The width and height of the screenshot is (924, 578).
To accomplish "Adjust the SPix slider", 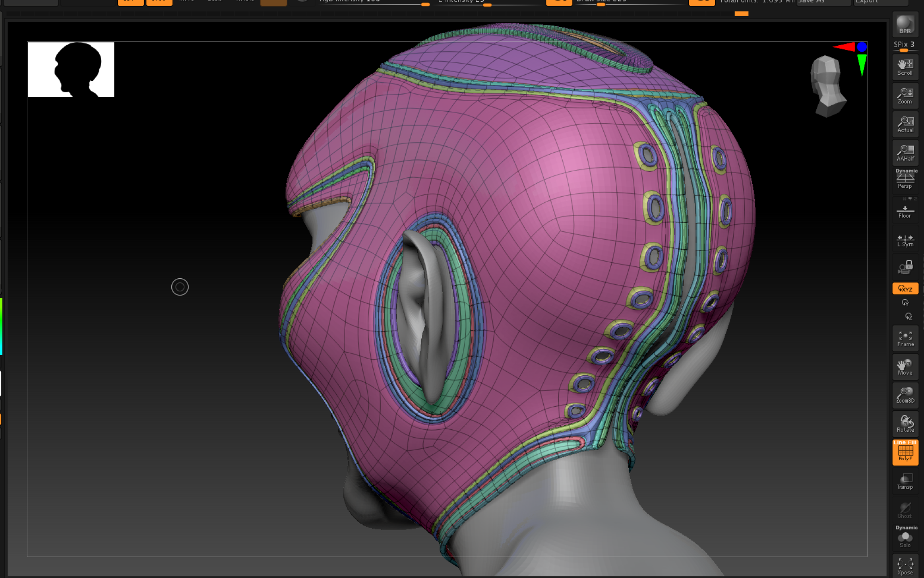I will (905, 46).
